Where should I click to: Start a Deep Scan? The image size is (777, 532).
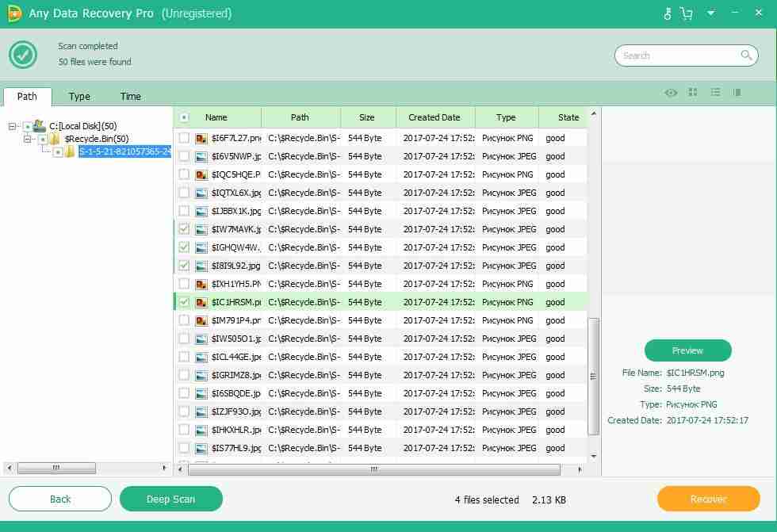171,499
